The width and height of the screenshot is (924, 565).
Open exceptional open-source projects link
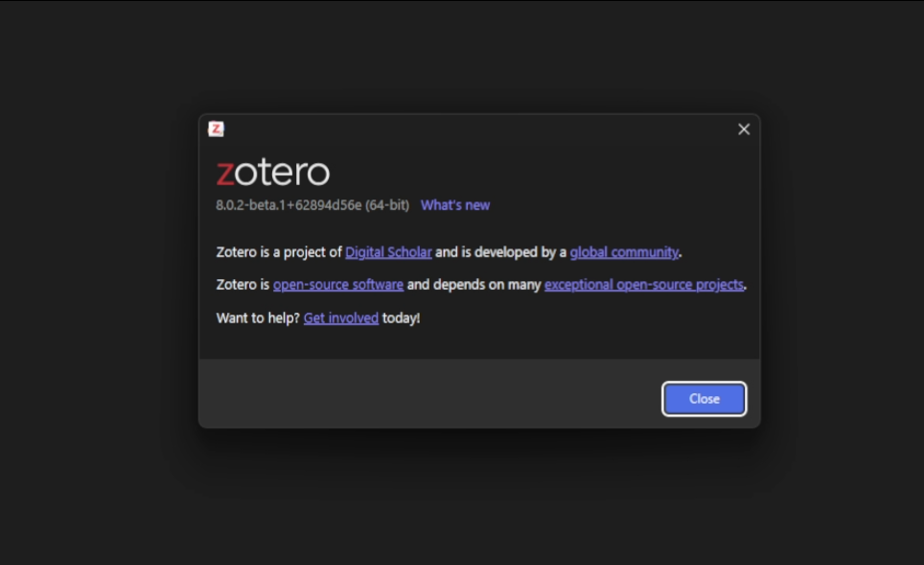(x=644, y=285)
